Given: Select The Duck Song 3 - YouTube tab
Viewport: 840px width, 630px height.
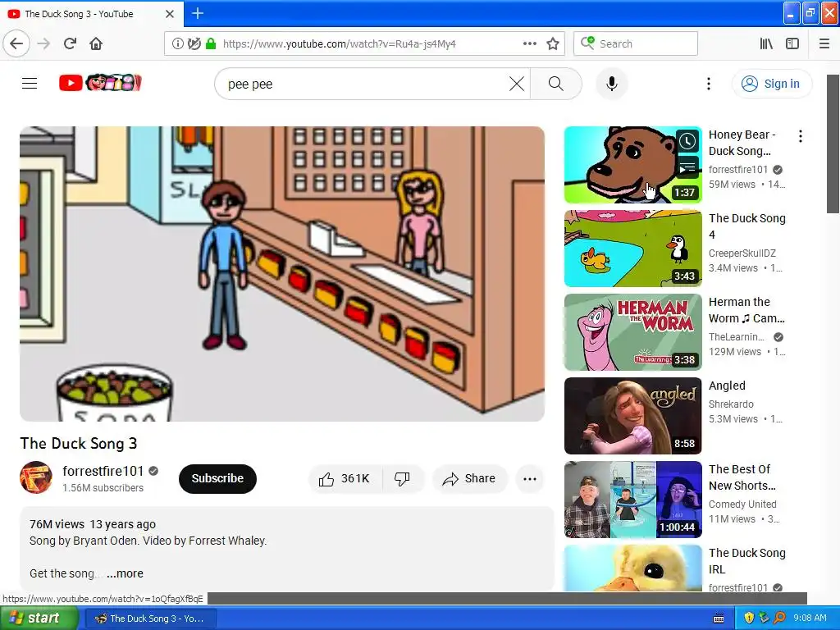Looking at the screenshot, I should (x=92, y=14).
